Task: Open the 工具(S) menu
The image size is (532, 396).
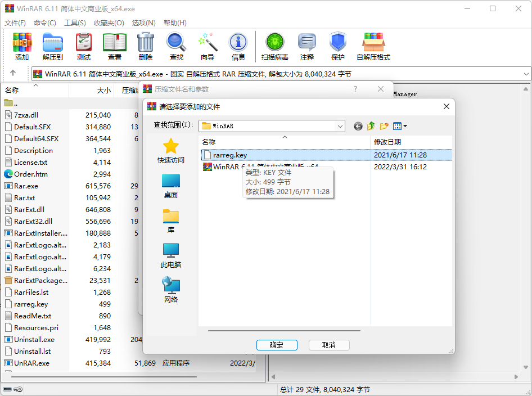Action: coord(75,22)
